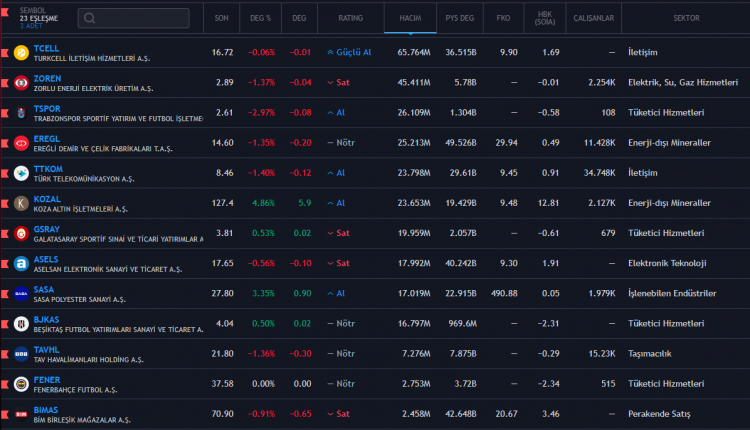Click the Türk Telekom logo icon
Viewport: 750px width, 430px height.
click(x=21, y=173)
